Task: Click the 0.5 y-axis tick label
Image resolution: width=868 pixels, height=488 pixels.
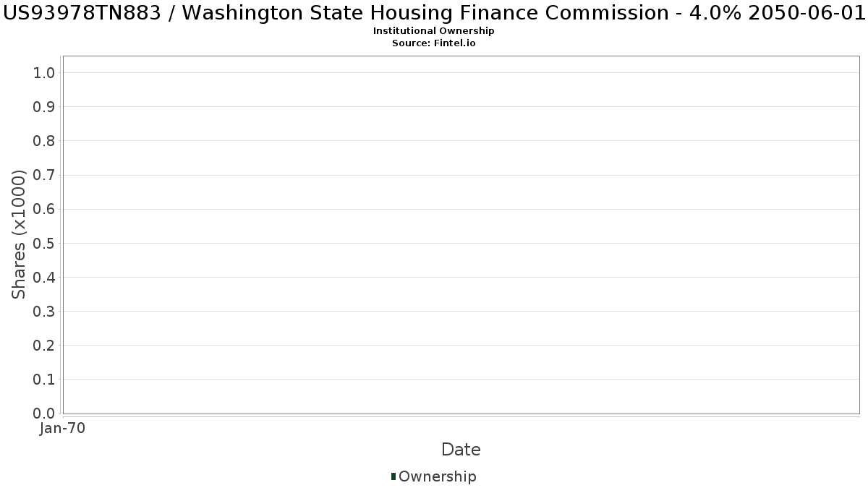Action: point(44,243)
